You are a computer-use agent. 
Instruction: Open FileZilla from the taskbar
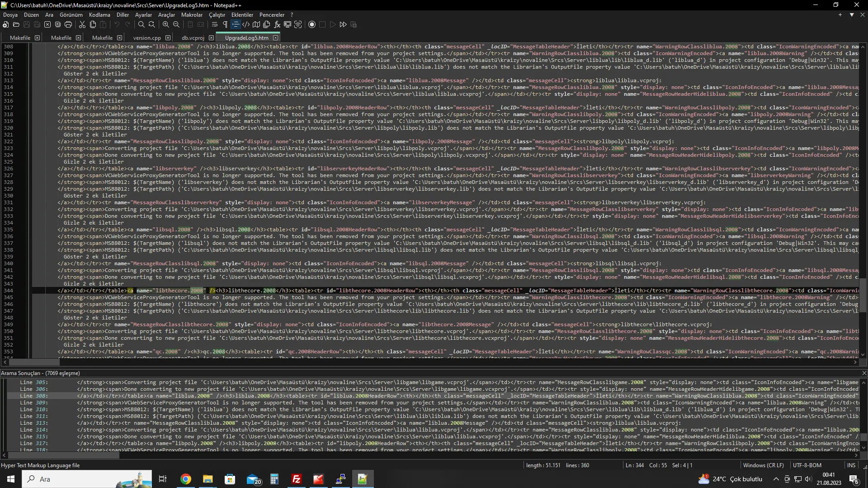297,479
